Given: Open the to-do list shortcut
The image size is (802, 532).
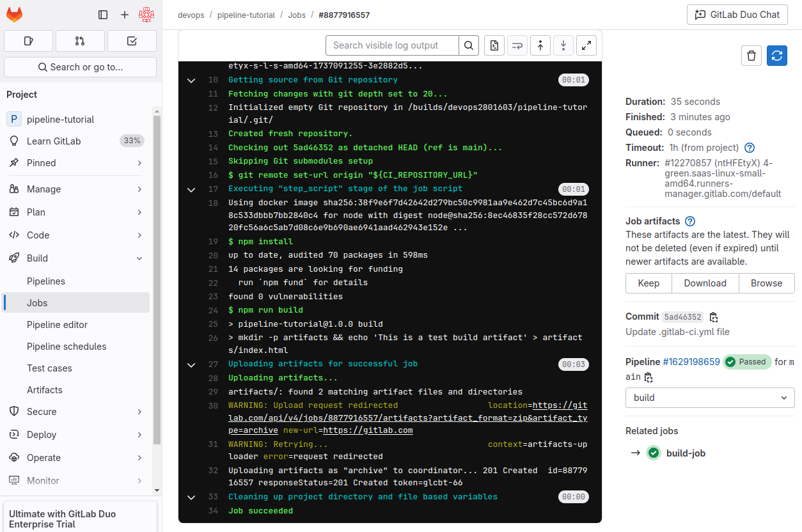Looking at the screenshot, I should tap(132, 41).
